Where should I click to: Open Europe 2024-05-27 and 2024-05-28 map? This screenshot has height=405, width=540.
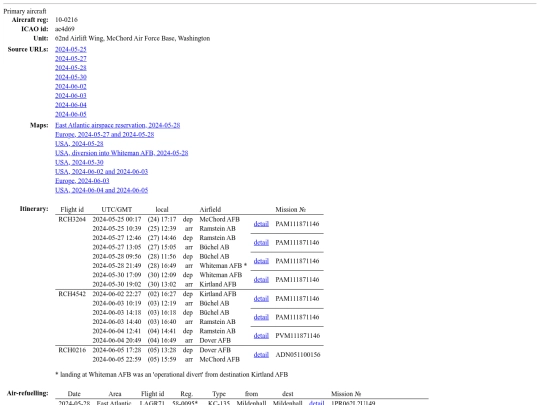coord(104,135)
